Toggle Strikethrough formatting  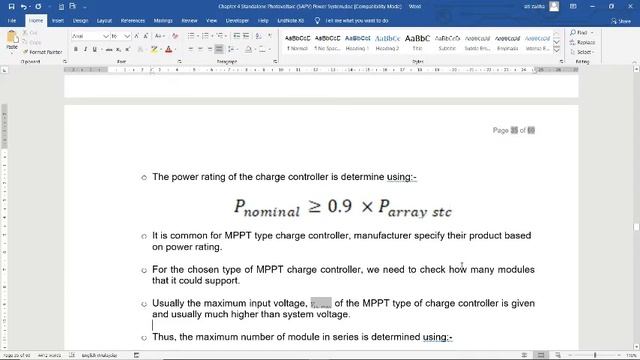[109, 49]
